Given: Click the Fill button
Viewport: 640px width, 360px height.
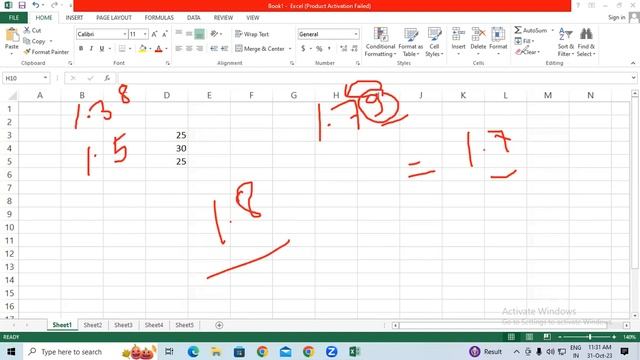Looking at the screenshot, I should tap(524, 41).
